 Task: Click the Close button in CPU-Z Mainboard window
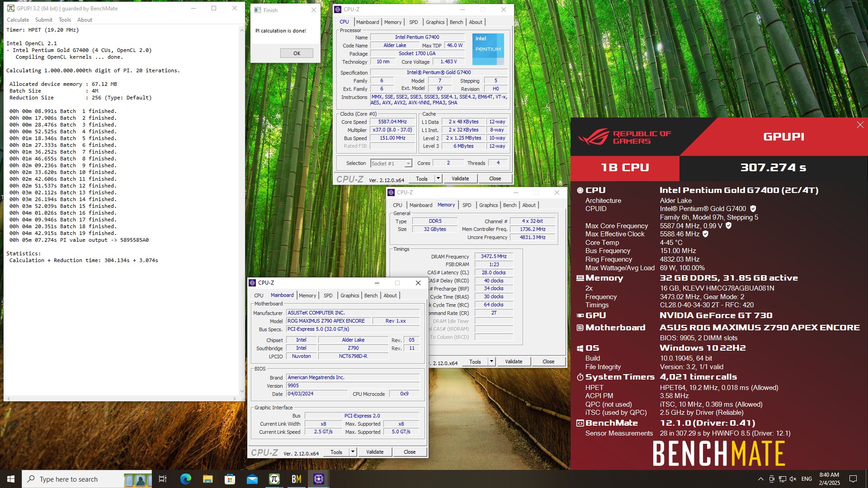tap(410, 452)
